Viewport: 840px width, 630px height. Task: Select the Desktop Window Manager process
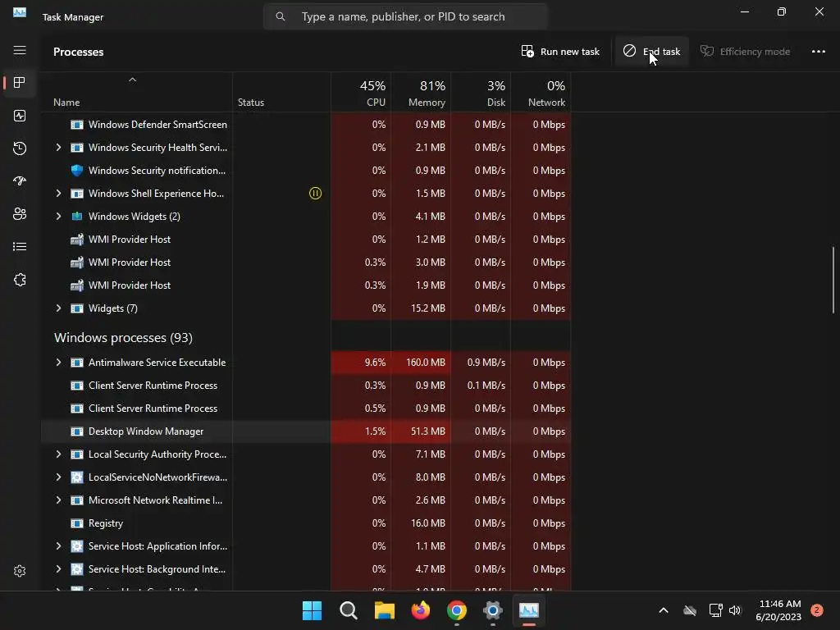305,431
